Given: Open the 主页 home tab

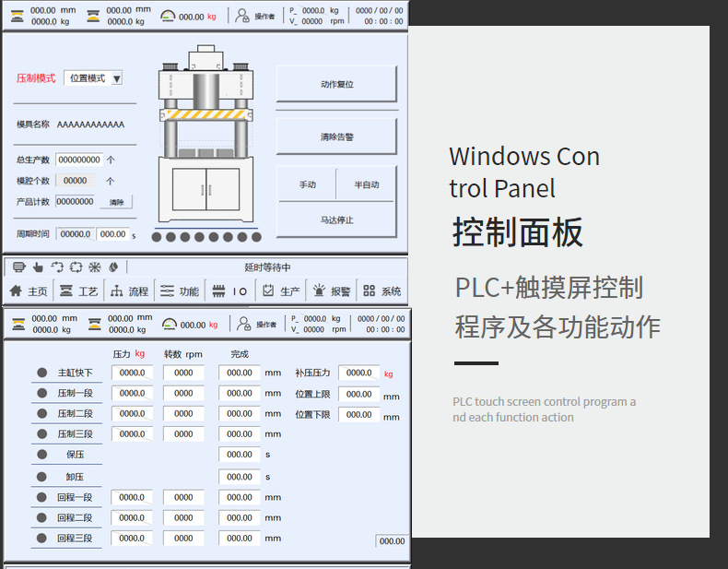Looking at the screenshot, I should (x=29, y=291).
